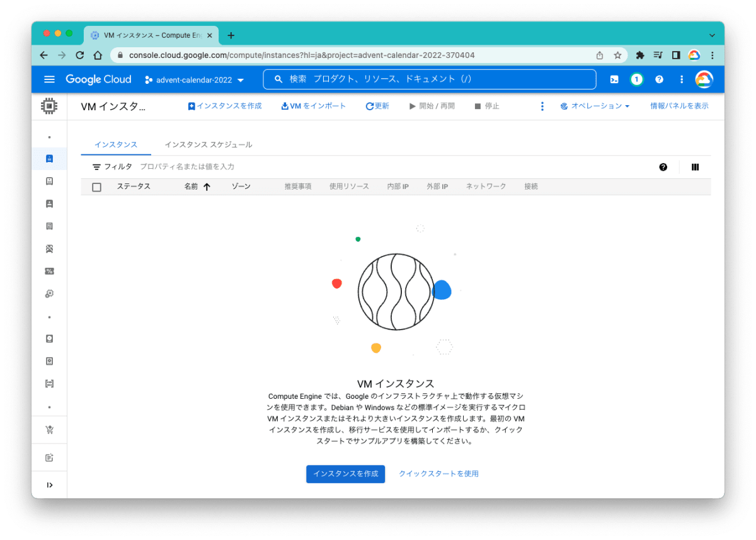Switch to インスタンス スケジュール tab
Screen dimensions: 756x540
pos(209,145)
